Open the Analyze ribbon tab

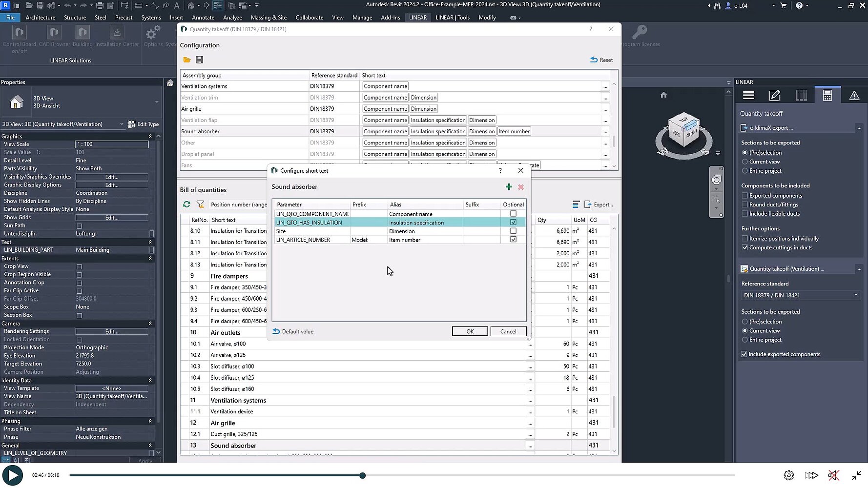click(x=232, y=18)
